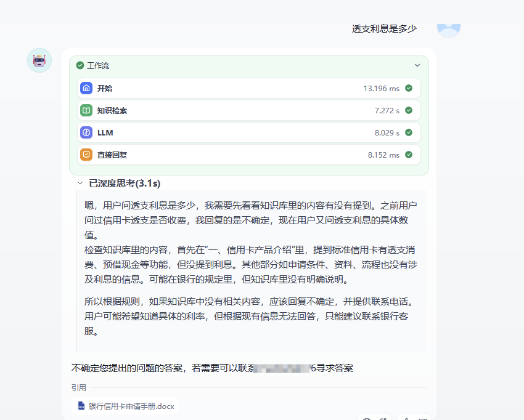Click the reasoning paragraph starting 检查知识库里的内容

[250, 264]
